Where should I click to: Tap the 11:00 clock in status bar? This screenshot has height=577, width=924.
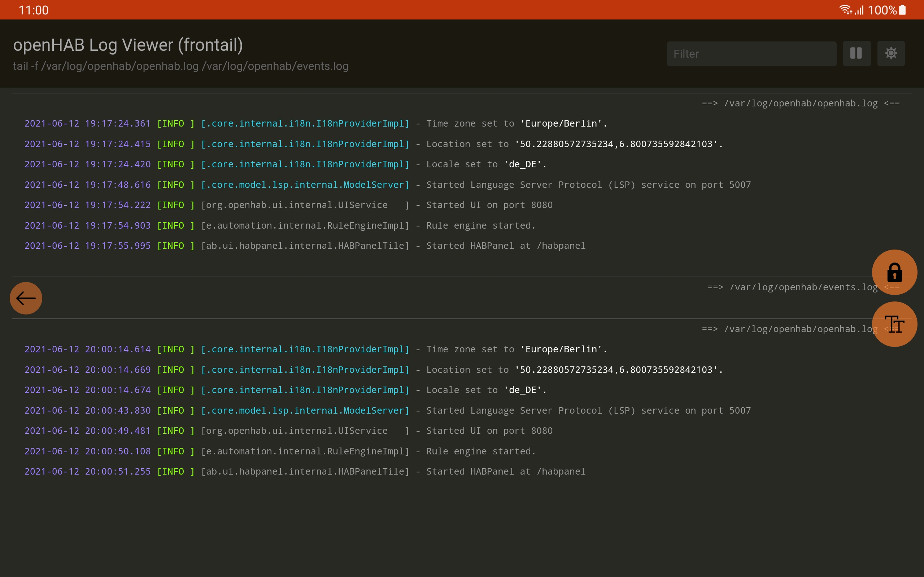34,10
